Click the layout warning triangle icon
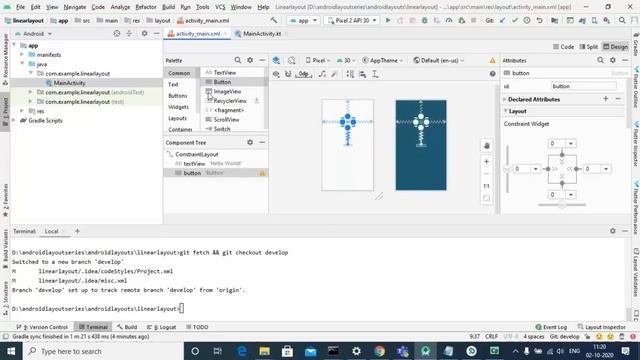The image size is (640, 360). (493, 60)
